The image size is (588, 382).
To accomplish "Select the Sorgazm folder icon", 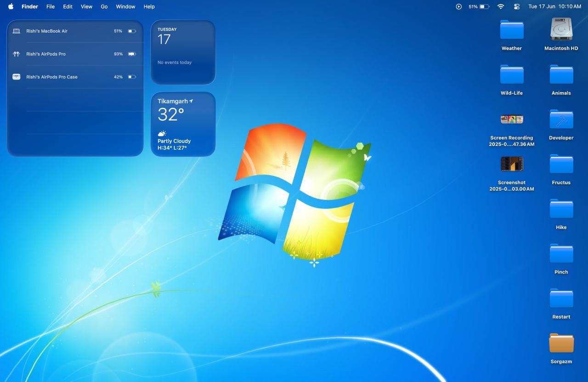I will coord(561,343).
